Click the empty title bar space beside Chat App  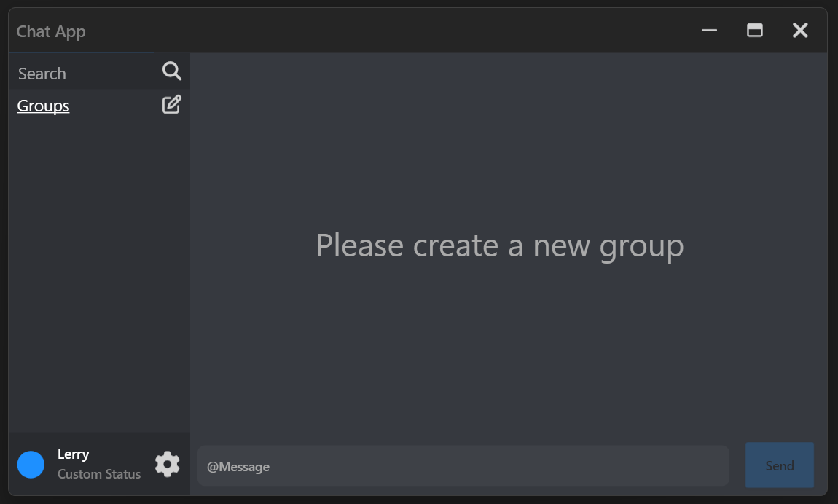390,31
